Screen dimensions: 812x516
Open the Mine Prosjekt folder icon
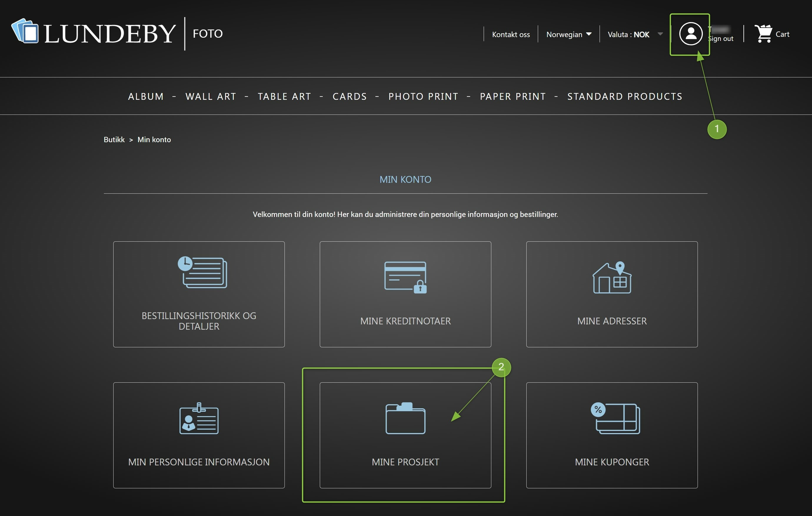point(405,419)
